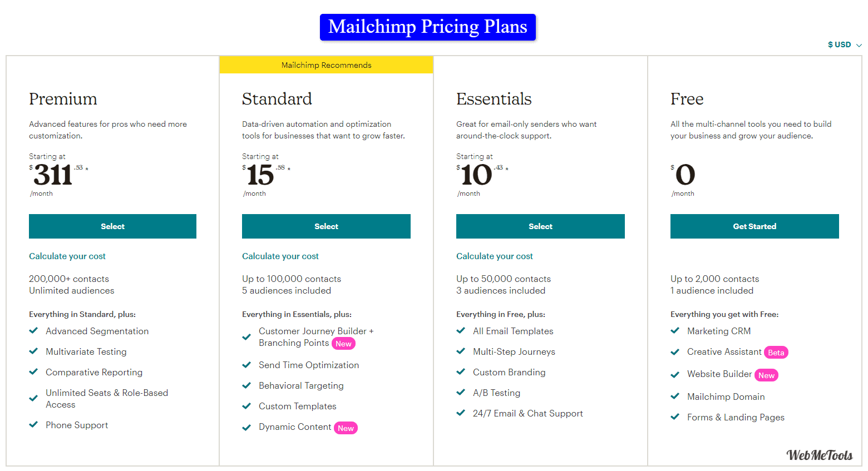
Task: Open Calculate your cost under Standard
Action: coord(280,256)
